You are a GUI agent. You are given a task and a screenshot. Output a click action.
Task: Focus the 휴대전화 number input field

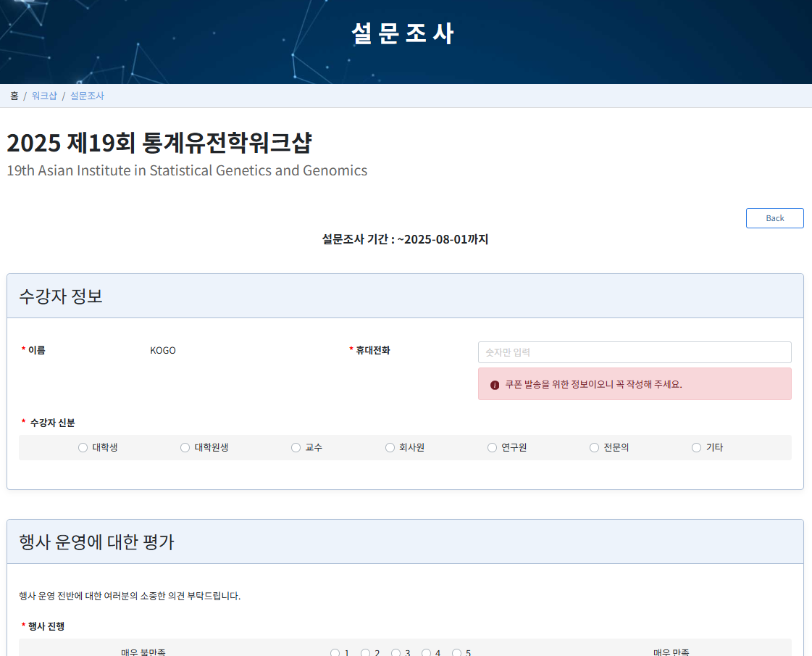[x=635, y=352]
